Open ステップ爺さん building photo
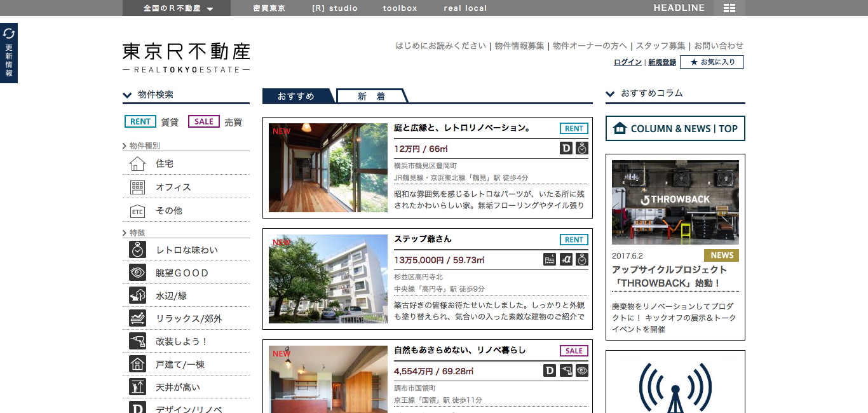This screenshot has height=413, width=868. point(328,279)
